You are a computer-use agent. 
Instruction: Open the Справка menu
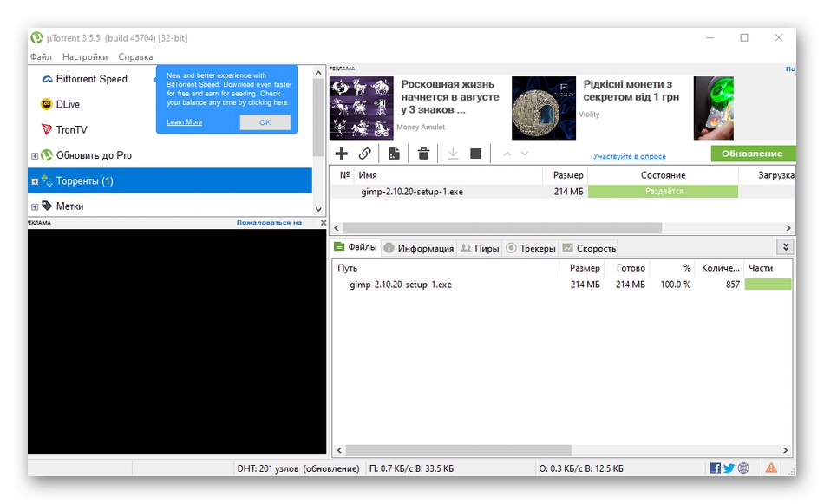pyautogui.click(x=135, y=56)
